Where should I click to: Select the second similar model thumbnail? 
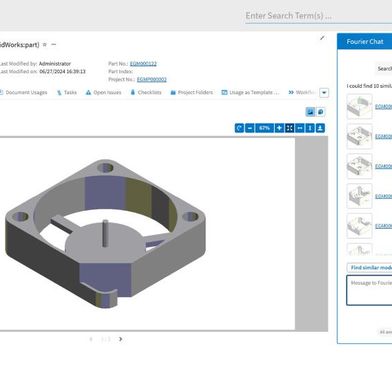(359, 136)
